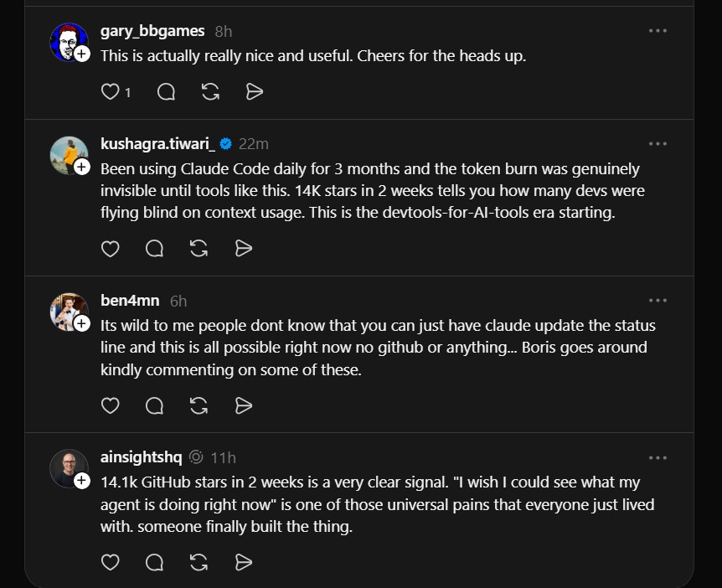This screenshot has height=588, width=722.
Task: Open more options on ben4mn's comment
Action: (658, 301)
